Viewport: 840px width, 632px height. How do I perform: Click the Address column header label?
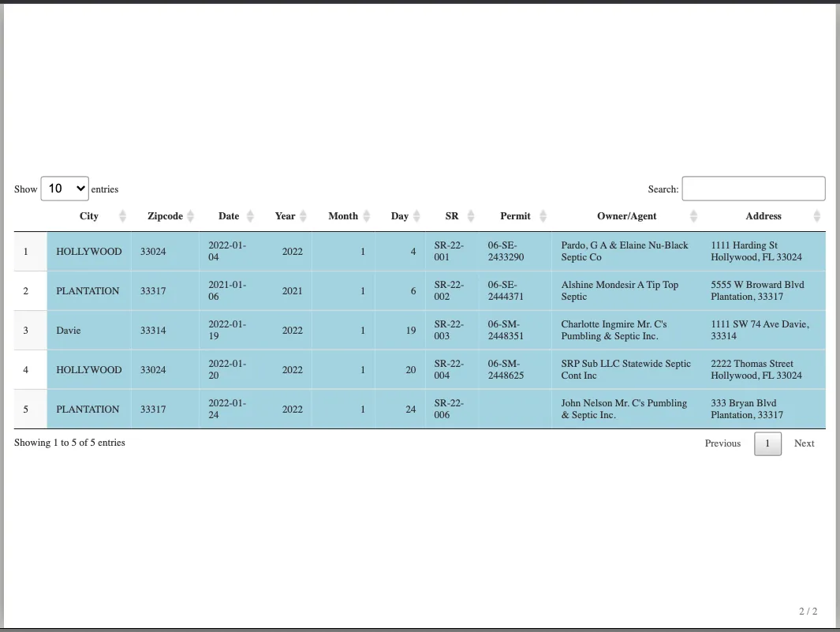[x=763, y=216]
